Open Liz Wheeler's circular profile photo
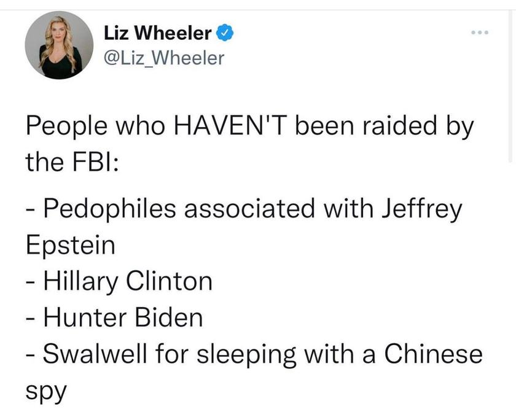The image size is (516, 420). [x=59, y=45]
